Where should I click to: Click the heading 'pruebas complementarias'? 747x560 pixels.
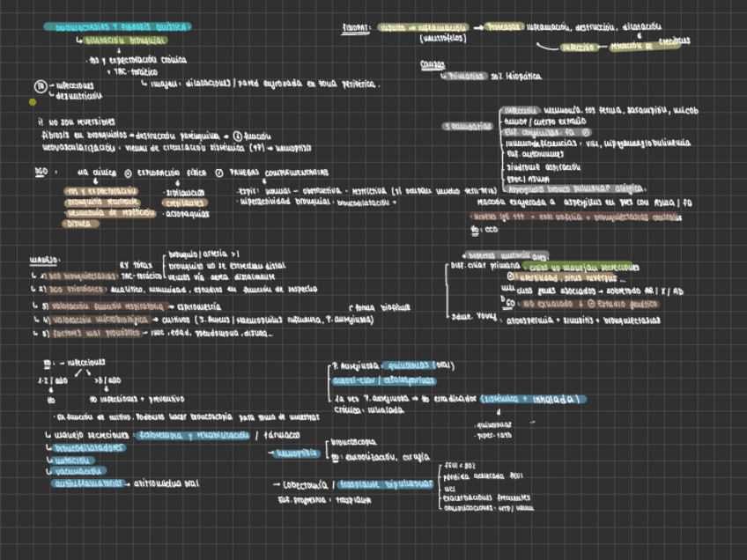pyautogui.click(x=278, y=173)
